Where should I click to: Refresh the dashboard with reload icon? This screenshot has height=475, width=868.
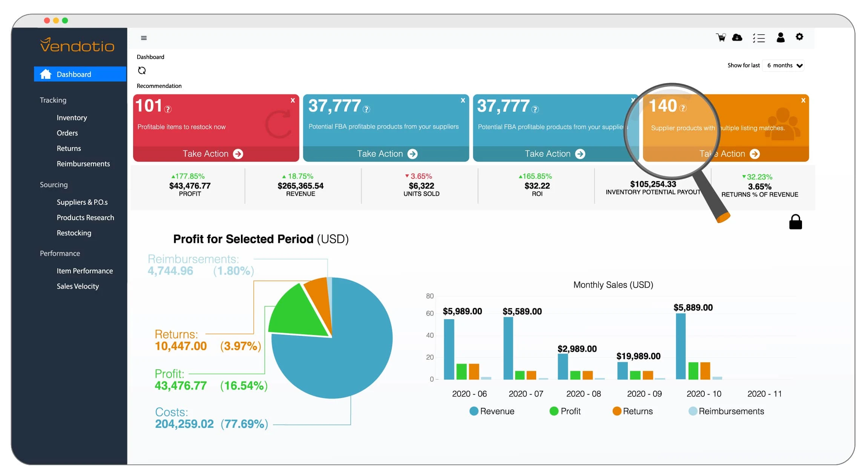coord(142,71)
